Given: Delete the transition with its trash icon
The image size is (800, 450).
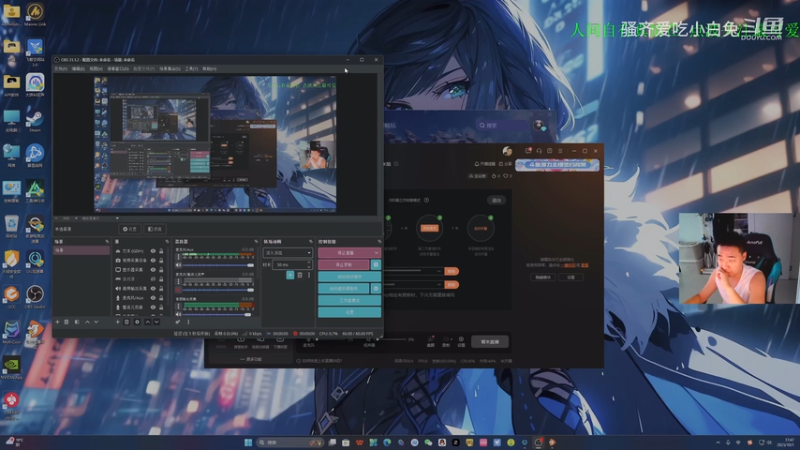Looking at the screenshot, I should 300,275.
